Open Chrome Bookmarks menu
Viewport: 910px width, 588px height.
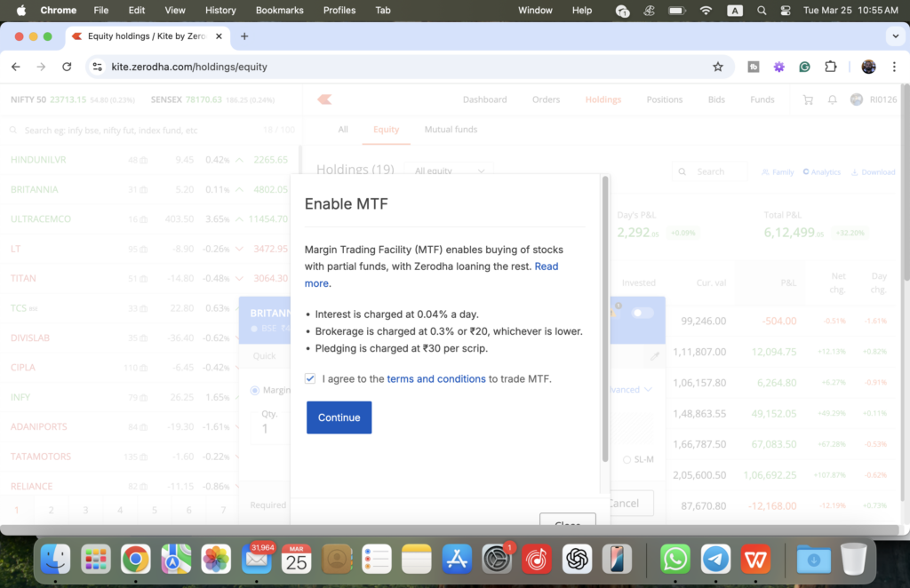pyautogui.click(x=279, y=11)
